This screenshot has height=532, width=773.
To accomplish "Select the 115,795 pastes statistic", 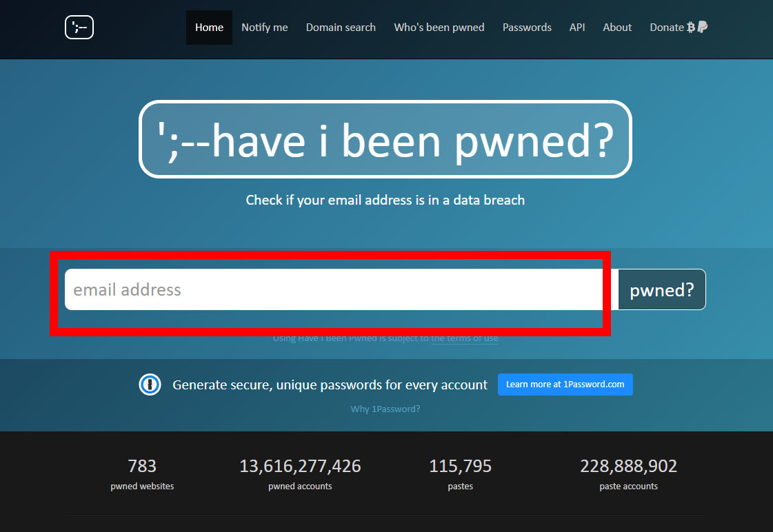I will (x=461, y=474).
